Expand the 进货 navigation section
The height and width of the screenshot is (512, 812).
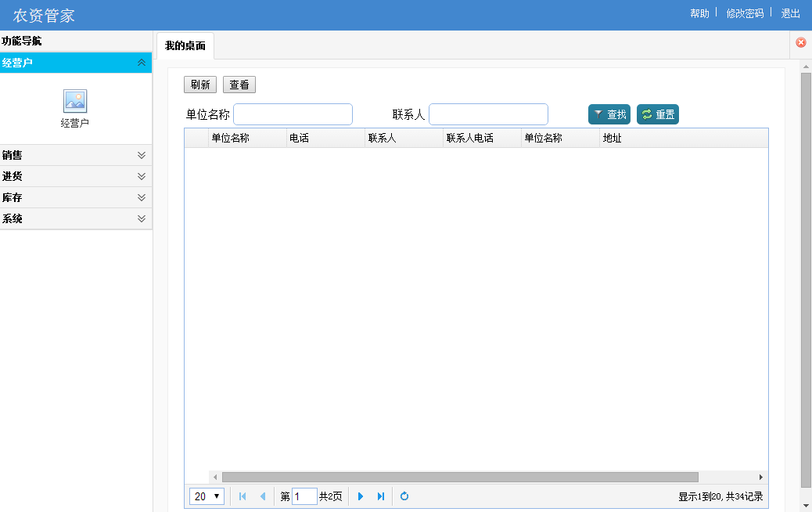[142, 176]
